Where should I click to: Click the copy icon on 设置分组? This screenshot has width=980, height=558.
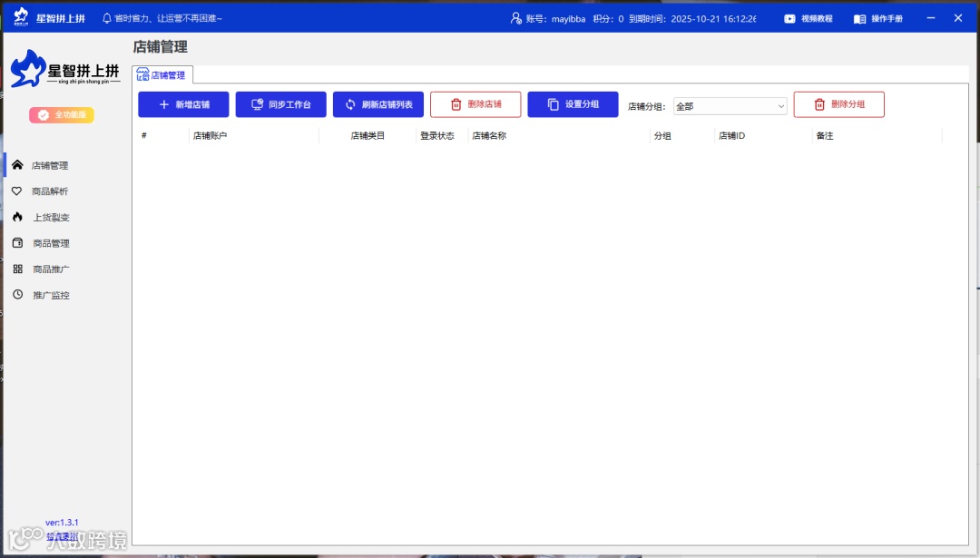[554, 104]
